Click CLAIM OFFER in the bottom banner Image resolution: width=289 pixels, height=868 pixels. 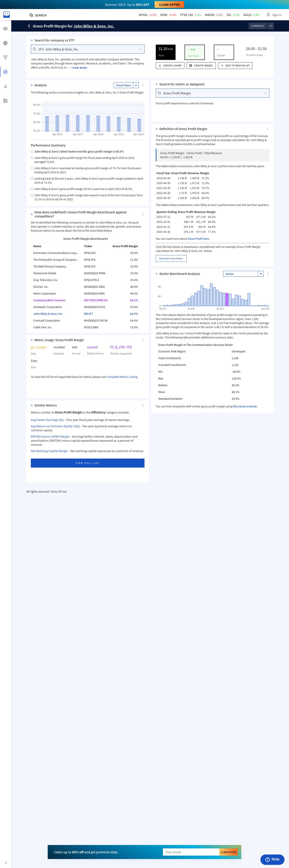coord(228,852)
